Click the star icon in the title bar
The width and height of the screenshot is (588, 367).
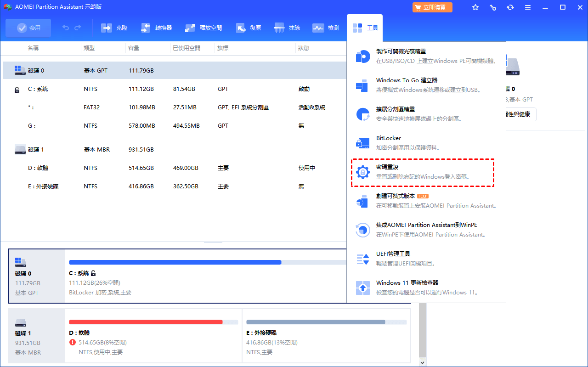coord(475,7)
